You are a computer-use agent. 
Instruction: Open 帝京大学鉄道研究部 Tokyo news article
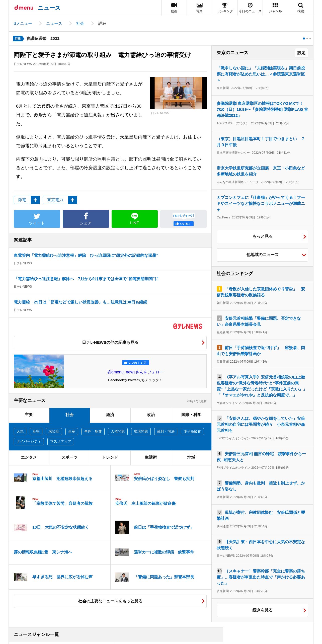coord(261,171)
